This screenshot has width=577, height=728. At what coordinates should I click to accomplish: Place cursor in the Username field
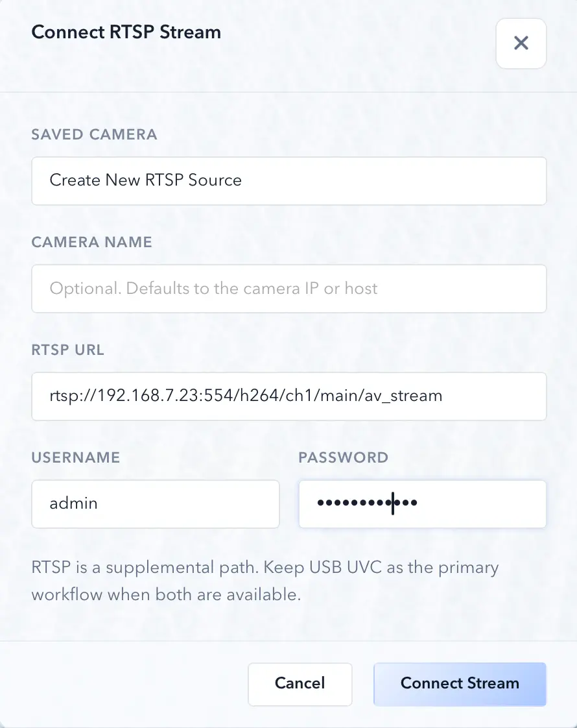[155, 504]
